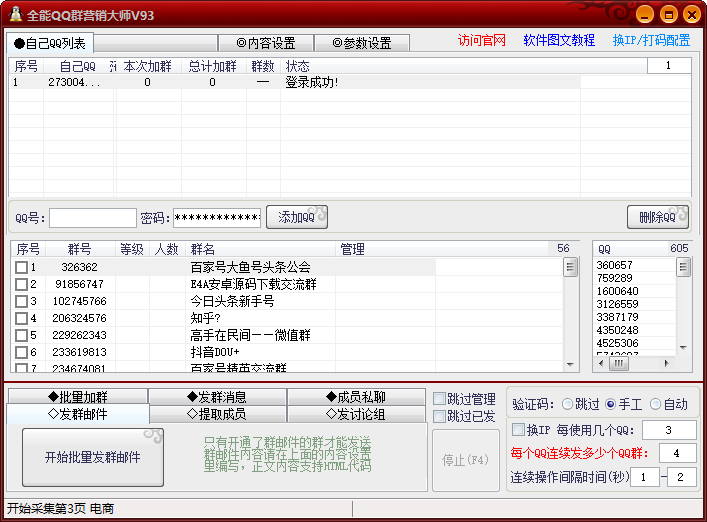Switch to the 批量加群 tab
The width and height of the screenshot is (707, 522).
[78, 397]
